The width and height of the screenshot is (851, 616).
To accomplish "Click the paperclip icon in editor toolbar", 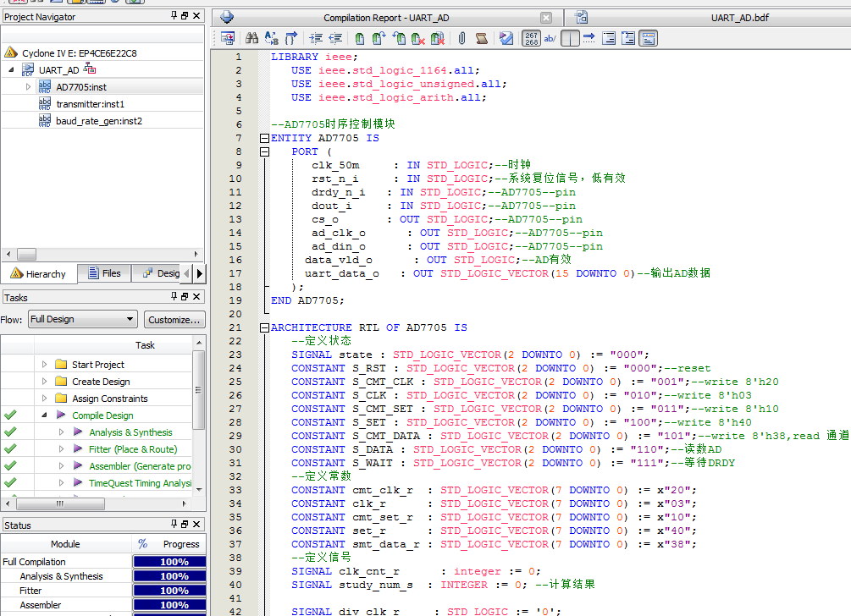I will pos(461,38).
